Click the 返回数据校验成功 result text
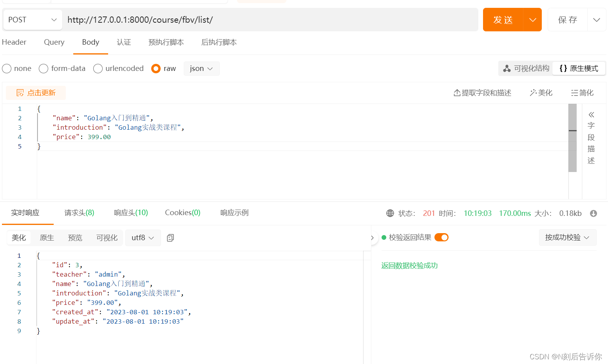The width and height of the screenshot is (608, 364). click(409, 266)
